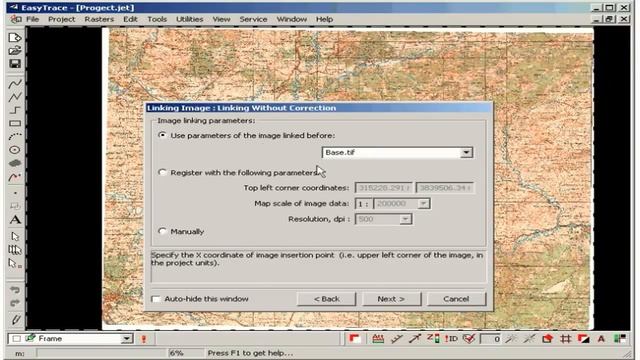Image resolution: width=640 pixels, height=360 pixels.
Task: Select the arrow-with-square selection tool
Action: tap(15, 264)
